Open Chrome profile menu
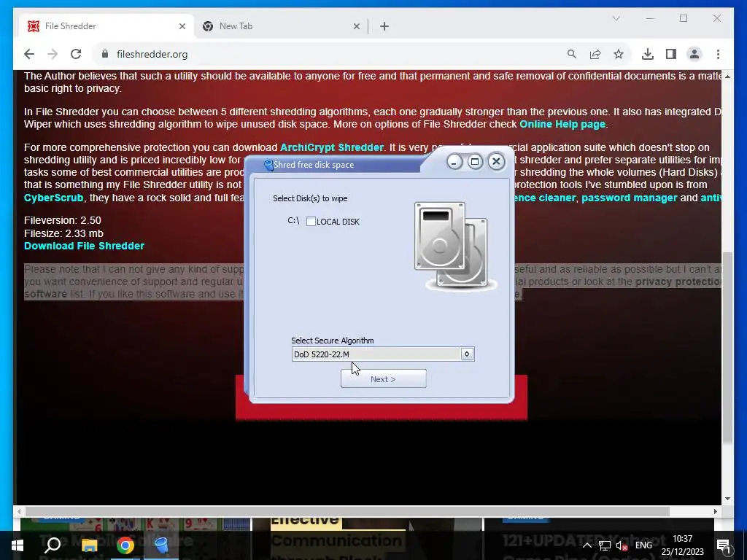Viewport: 747px width, 560px height. pyautogui.click(x=694, y=54)
